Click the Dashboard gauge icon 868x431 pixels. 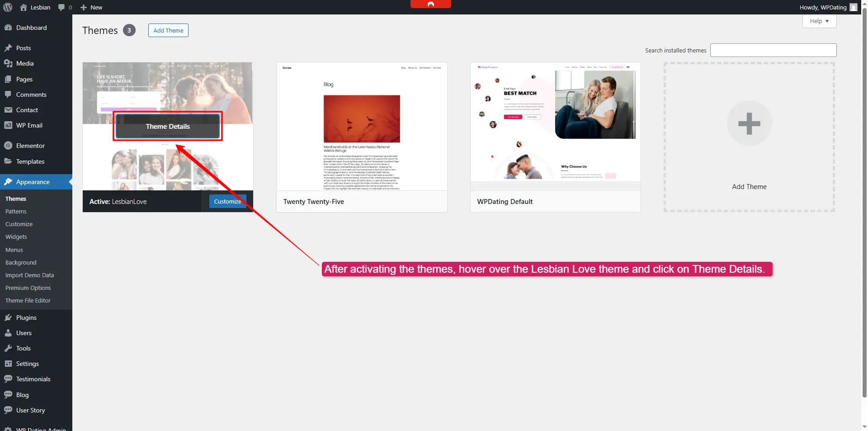click(8, 28)
